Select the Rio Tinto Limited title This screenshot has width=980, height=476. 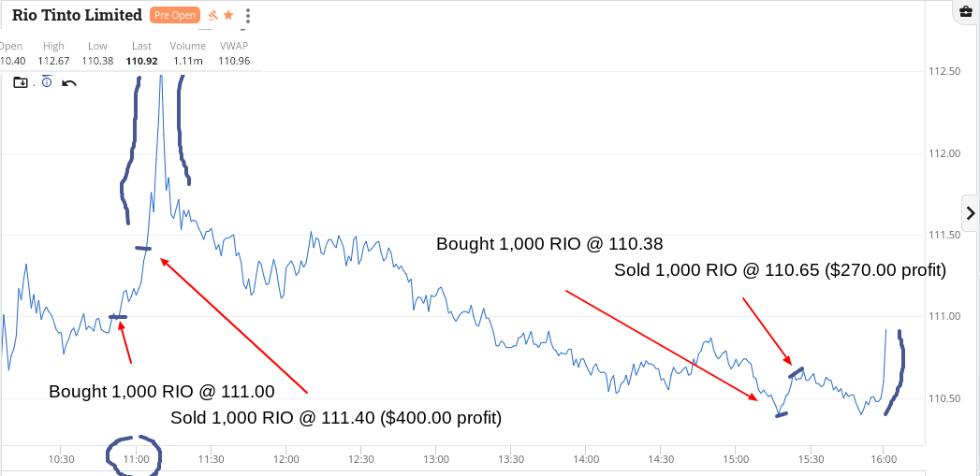click(78, 15)
